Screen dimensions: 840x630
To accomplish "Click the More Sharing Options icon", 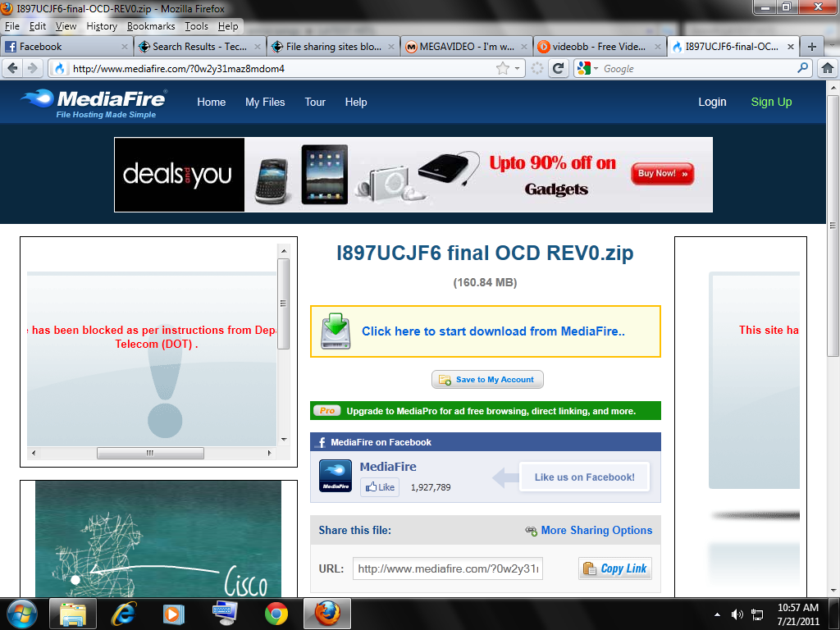I will (531, 531).
